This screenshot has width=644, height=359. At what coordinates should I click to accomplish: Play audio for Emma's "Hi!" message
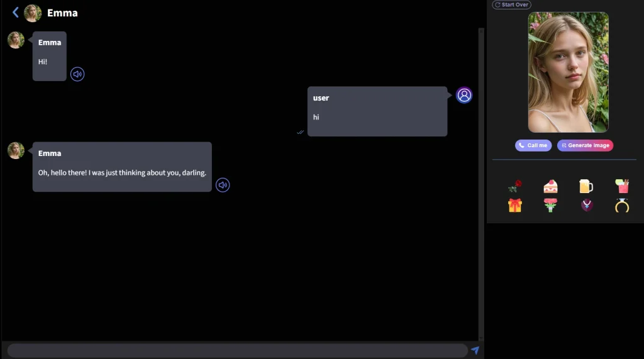point(77,74)
